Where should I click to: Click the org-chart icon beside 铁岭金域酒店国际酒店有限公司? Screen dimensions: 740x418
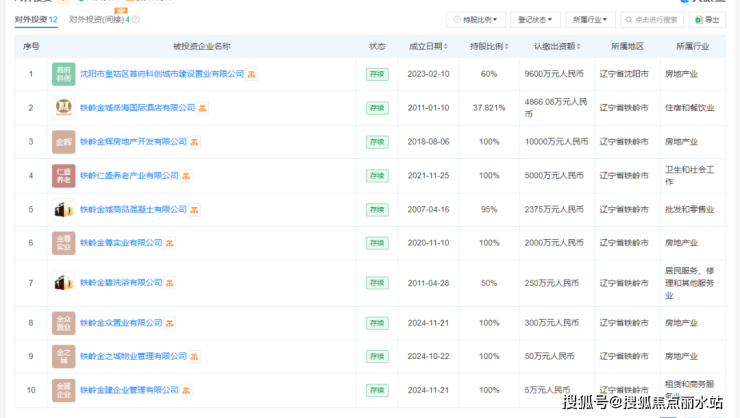(203, 108)
